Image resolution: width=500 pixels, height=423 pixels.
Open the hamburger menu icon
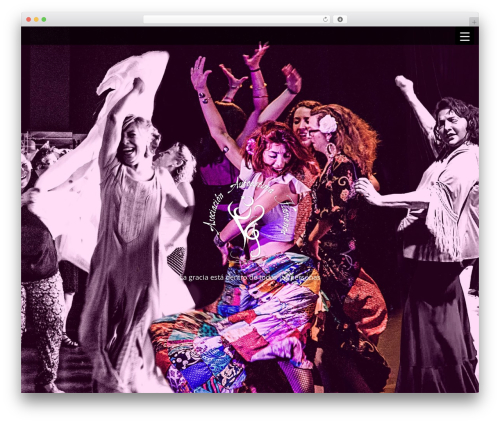click(x=465, y=36)
